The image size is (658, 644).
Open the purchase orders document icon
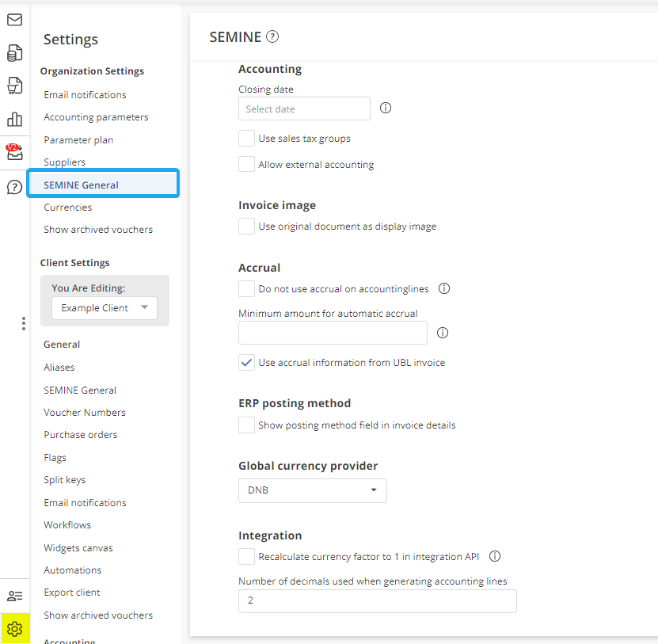click(14, 86)
